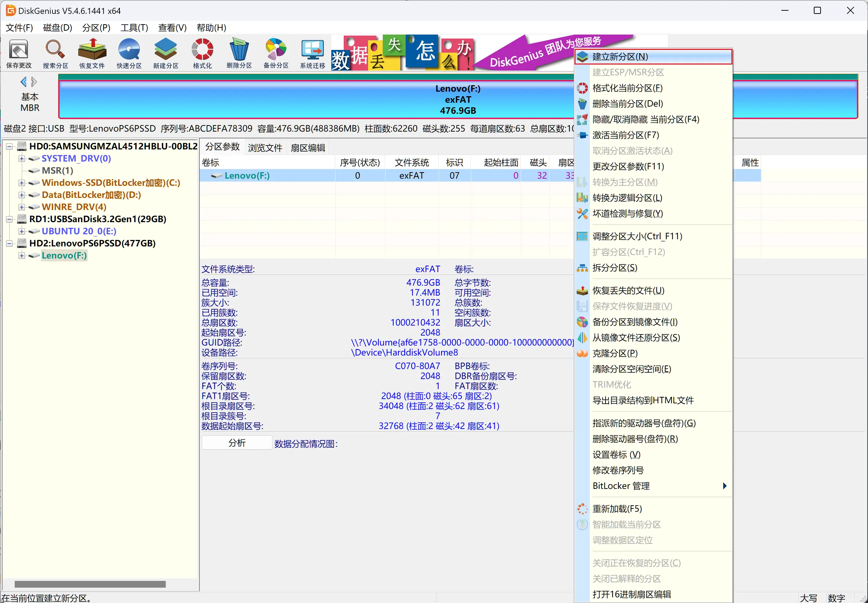Screen dimensions: 868x603
Task: Go to next disk with right arrow
Action: 34,82
